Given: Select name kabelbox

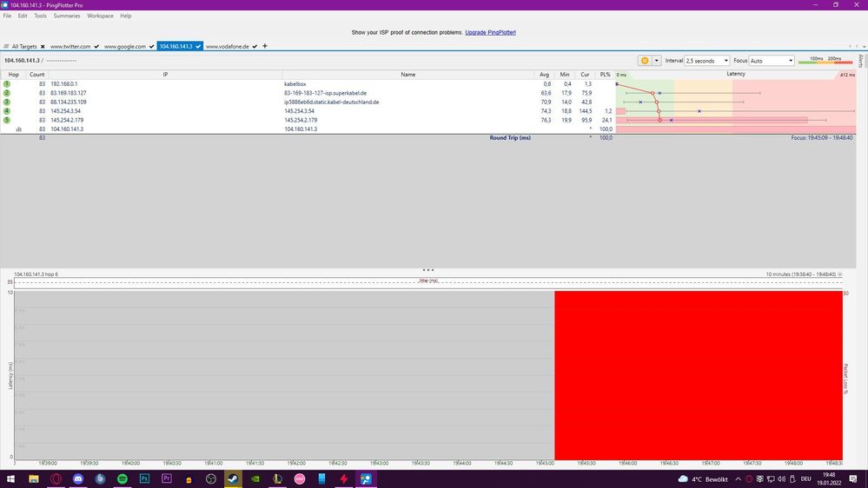Looking at the screenshot, I should [x=295, y=84].
